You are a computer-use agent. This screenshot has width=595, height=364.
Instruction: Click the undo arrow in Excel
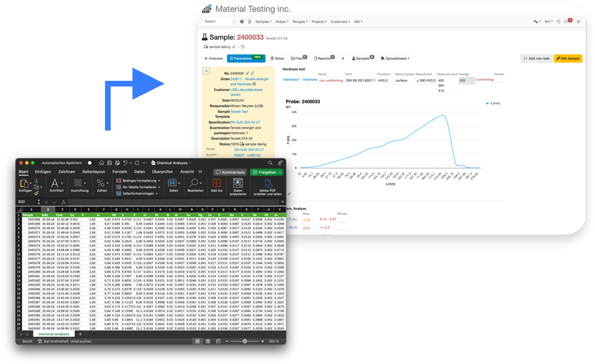click(125, 163)
